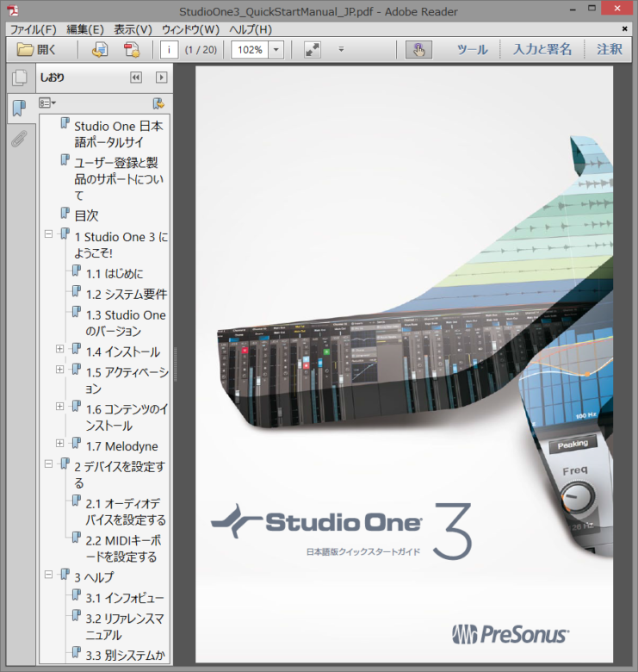Select bookmark 2.1 オーディオデバイスを設定する
The width and height of the screenshot is (638, 672).
pos(126,512)
